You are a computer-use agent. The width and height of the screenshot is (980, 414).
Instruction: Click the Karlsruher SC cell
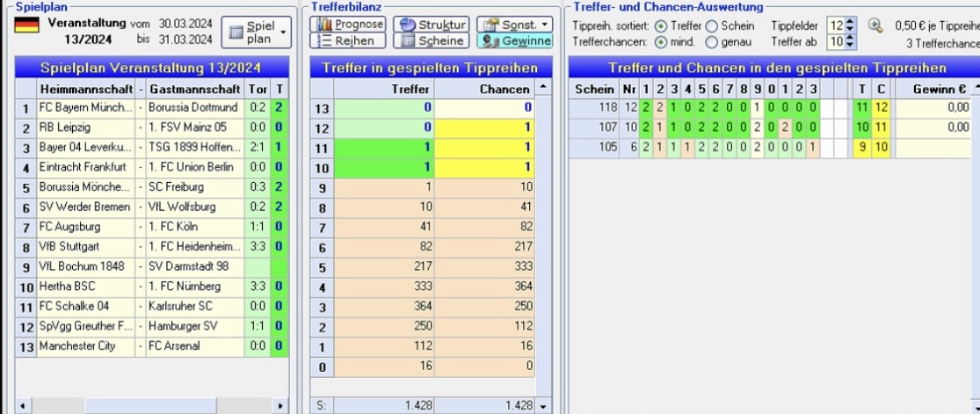click(195, 307)
